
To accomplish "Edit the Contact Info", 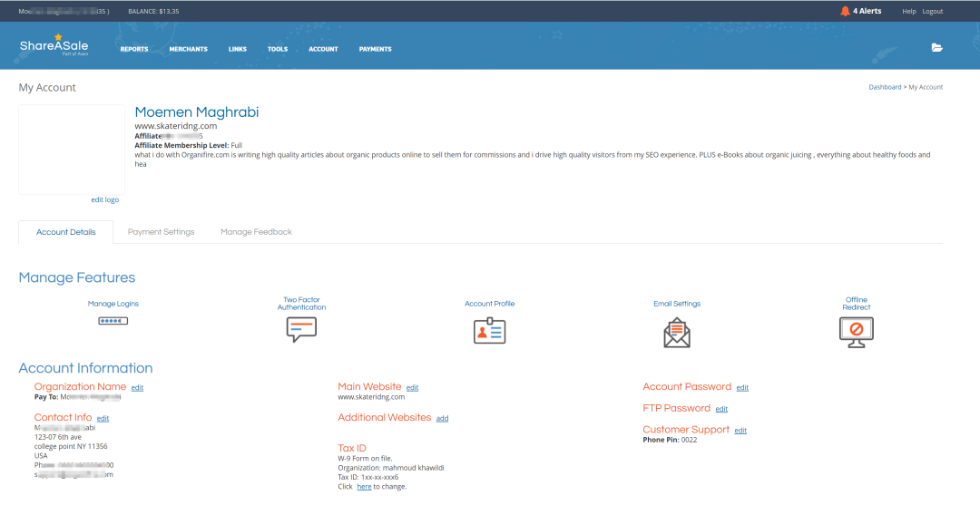I will pyautogui.click(x=103, y=418).
